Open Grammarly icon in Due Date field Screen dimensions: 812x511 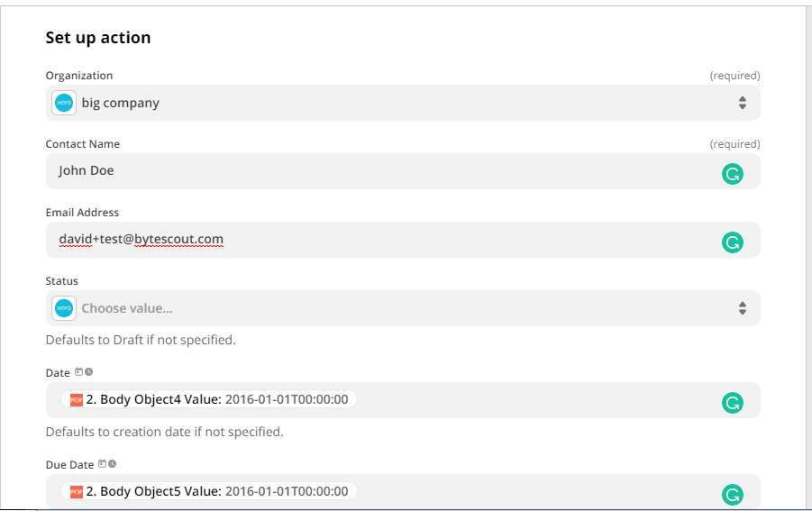733,494
